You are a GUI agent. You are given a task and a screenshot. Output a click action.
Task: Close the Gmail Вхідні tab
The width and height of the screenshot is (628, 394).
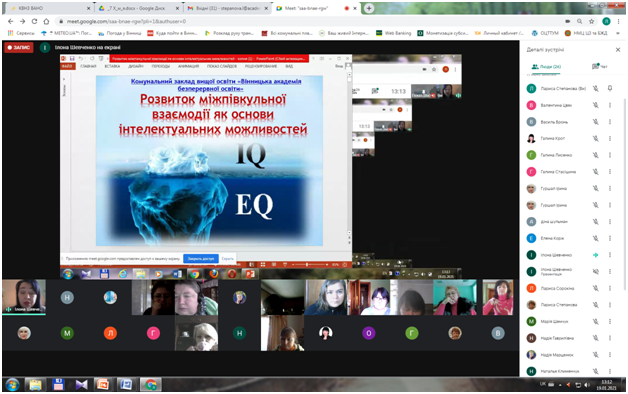pyautogui.click(x=266, y=8)
